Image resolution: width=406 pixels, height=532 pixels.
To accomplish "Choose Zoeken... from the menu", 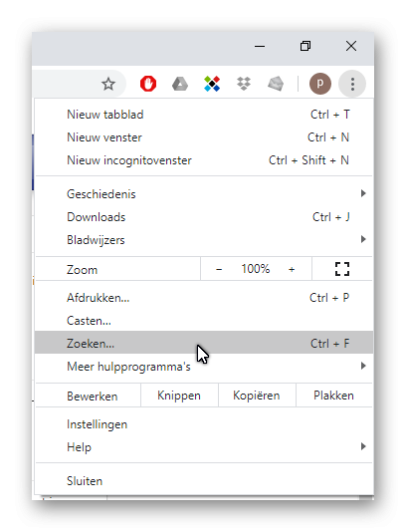I will [x=204, y=343].
